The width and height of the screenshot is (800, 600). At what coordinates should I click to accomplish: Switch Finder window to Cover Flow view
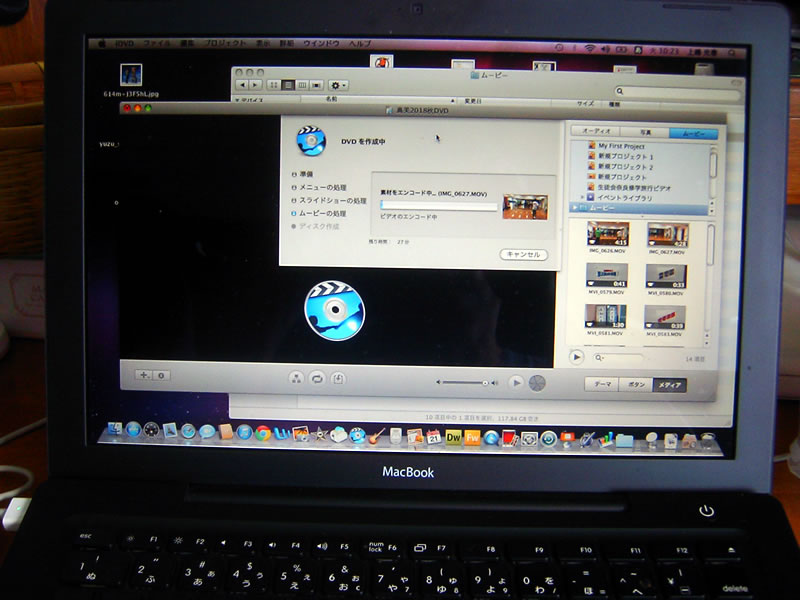tap(317, 85)
